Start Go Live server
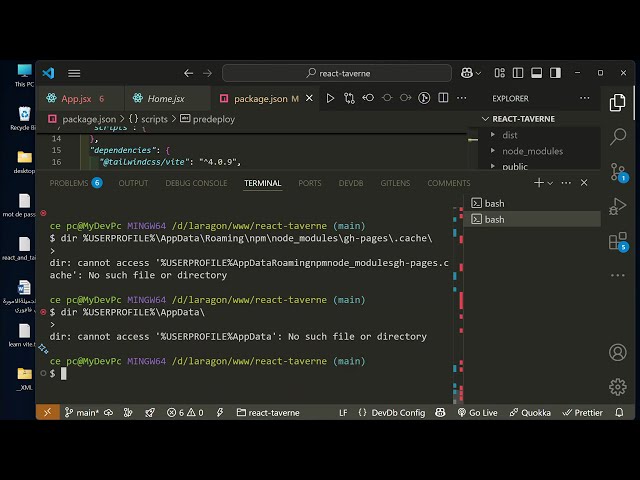Viewport: 640px width, 480px height. coord(477,413)
